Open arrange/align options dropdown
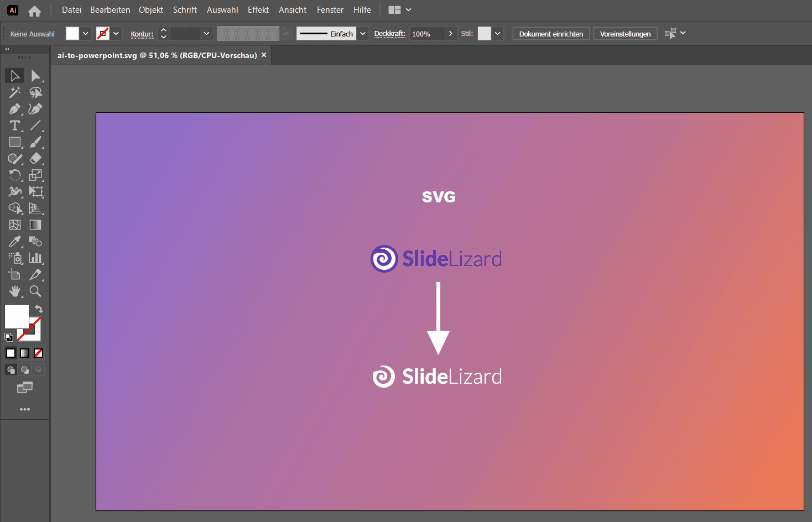The height and width of the screenshot is (522, 812). [x=675, y=33]
